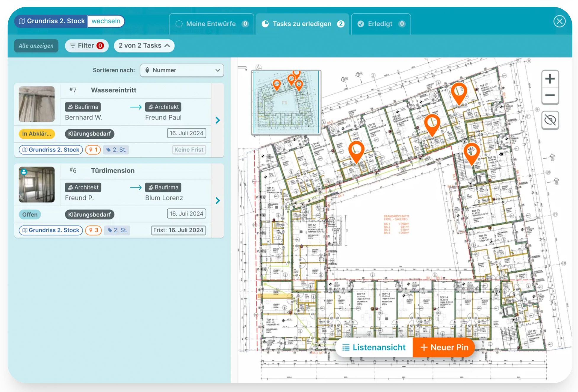Switch to the Meine Entwürfe tab

click(x=211, y=24)
